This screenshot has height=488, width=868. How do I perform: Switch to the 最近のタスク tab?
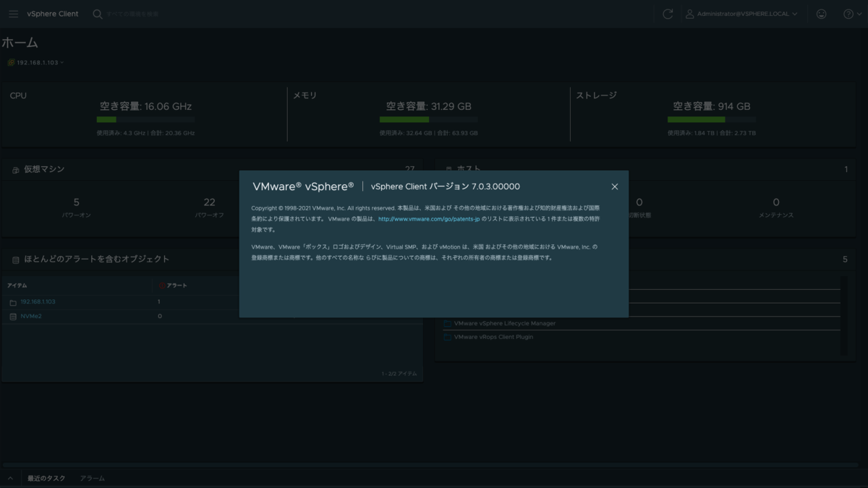click(46, 479)
